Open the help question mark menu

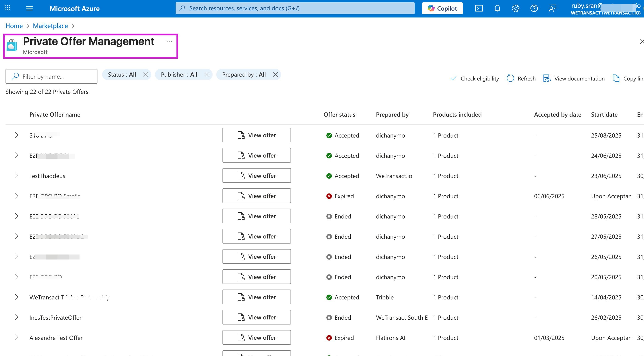coord(534,8)
